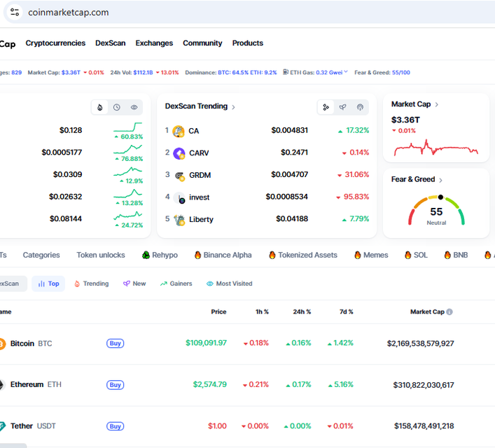Open the Exchanges menu
495x448 pixels.
[154, 43]
